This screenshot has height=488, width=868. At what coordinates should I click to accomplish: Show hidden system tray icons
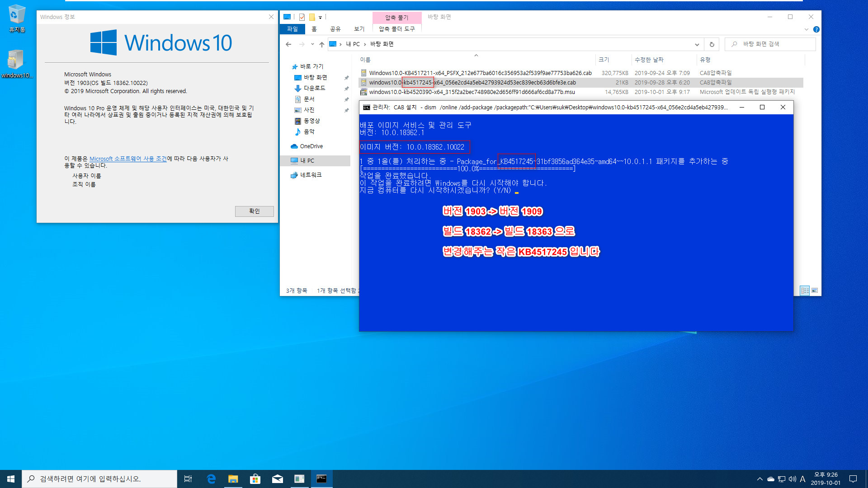coord(759,479)
